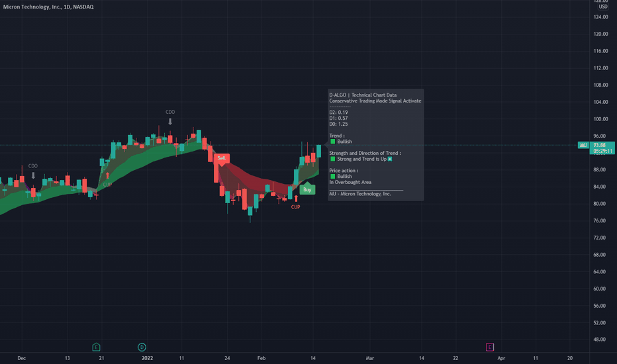Click the 64.00 price axis label
The image size is (617, 364).
(x=600, y=271)
